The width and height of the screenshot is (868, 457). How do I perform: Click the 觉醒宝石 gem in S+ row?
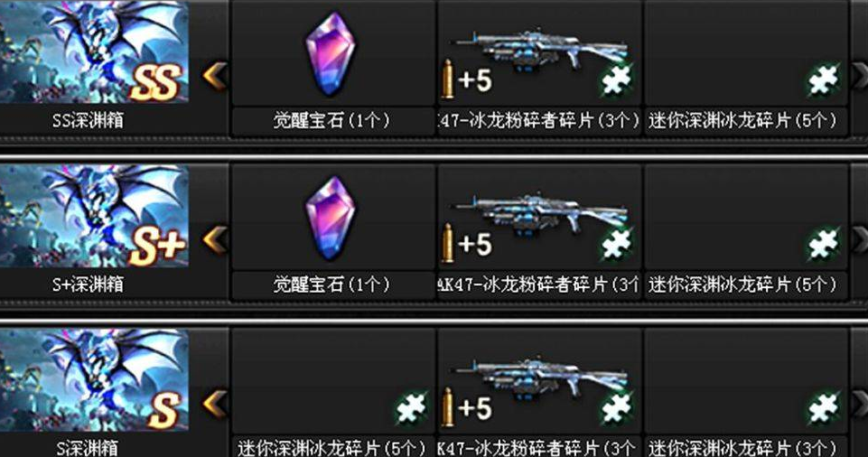click(x=331, y=218)
